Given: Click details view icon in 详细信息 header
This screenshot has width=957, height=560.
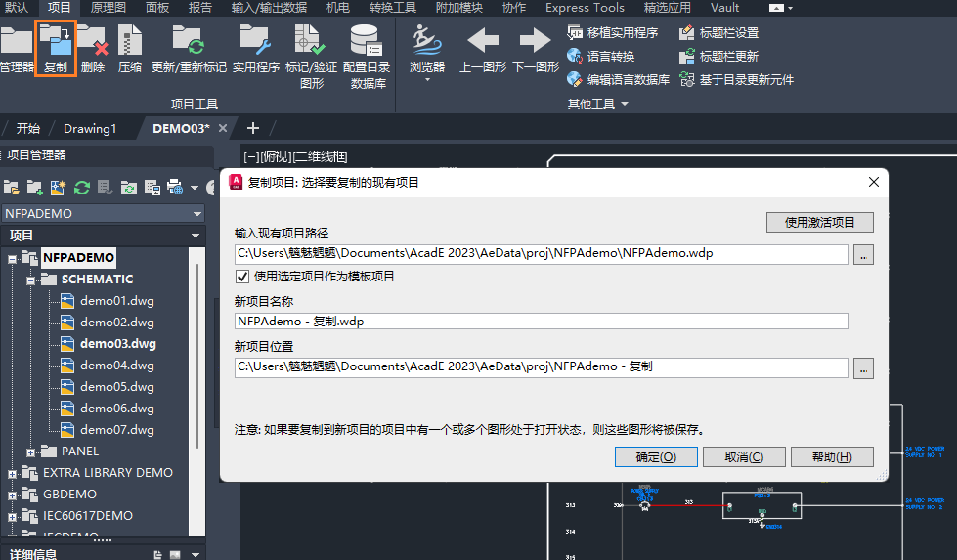Looking at the screenshot, I should (x=157, y=554).
